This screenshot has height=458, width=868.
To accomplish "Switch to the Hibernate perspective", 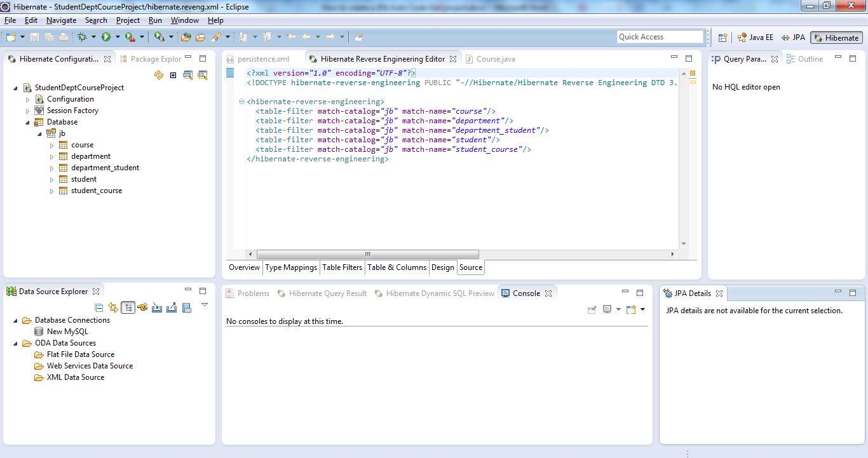I will tap(836, 37).
